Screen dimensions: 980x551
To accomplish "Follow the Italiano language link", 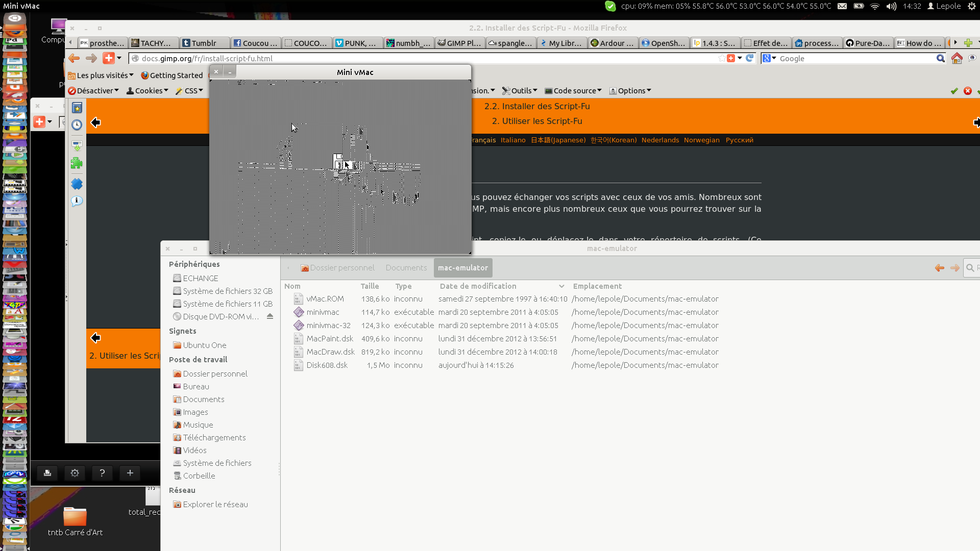I will (x=513, y=140).
